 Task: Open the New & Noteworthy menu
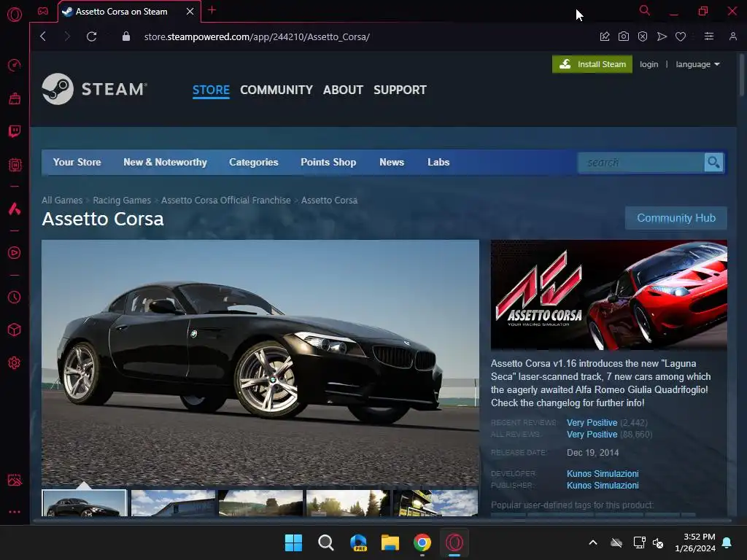(x=165, y=163)
